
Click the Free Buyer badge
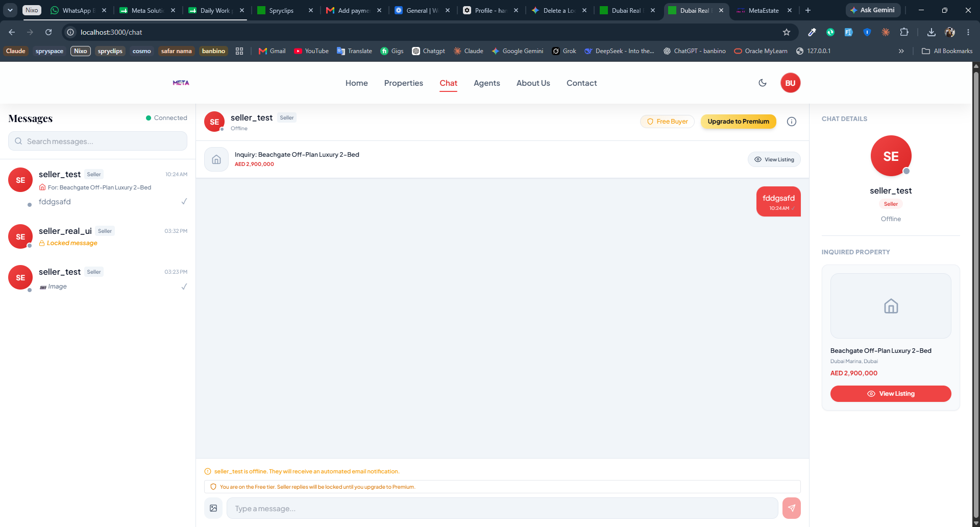click(667, 122)
